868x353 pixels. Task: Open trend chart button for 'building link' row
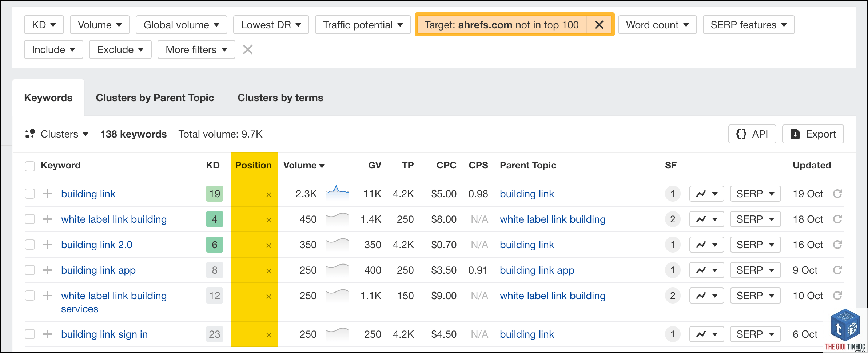(x=706, y=194)
